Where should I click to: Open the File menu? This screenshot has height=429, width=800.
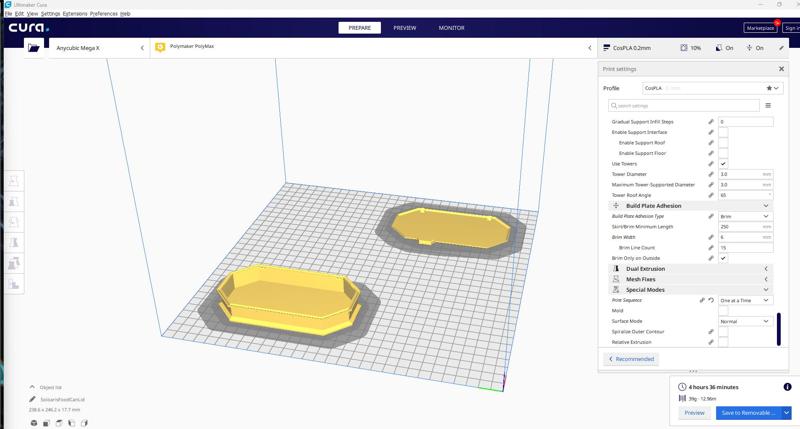pos(8,14)
